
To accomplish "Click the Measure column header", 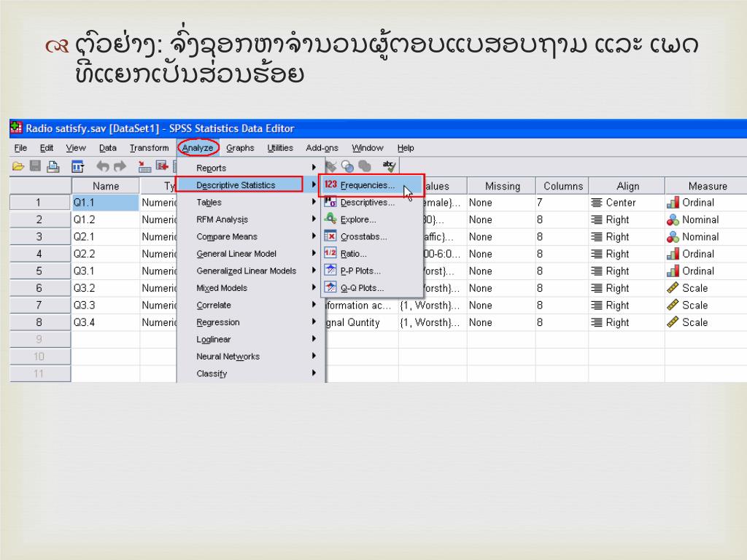I will (x=706, y=186).
